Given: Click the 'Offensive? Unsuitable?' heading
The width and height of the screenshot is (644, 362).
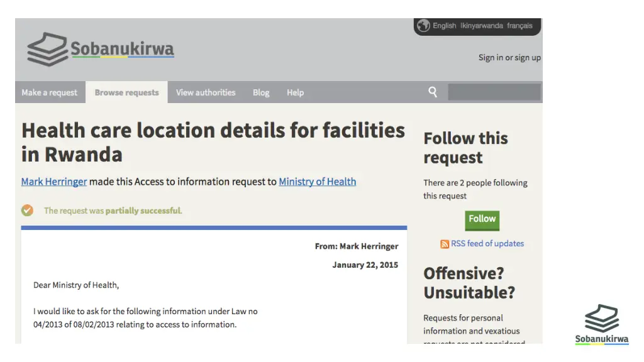Looking at the screenshot, I should pyautogui.click(x=469, y=283).
